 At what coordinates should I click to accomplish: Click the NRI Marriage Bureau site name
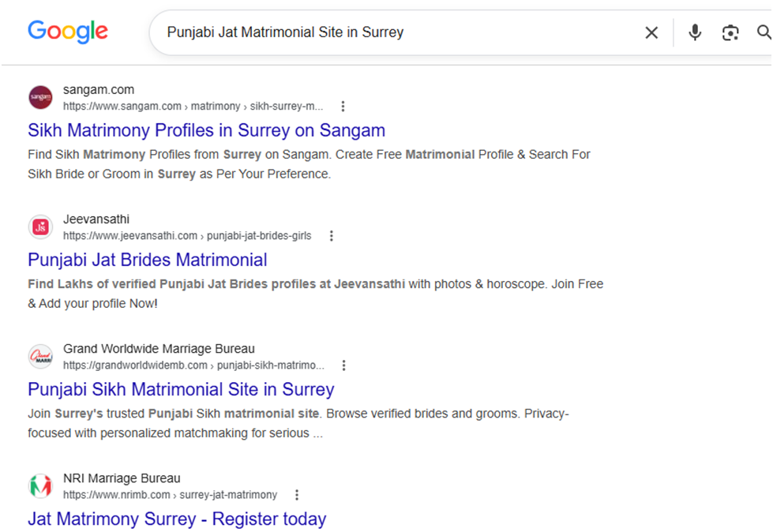(x=122, y=478)
